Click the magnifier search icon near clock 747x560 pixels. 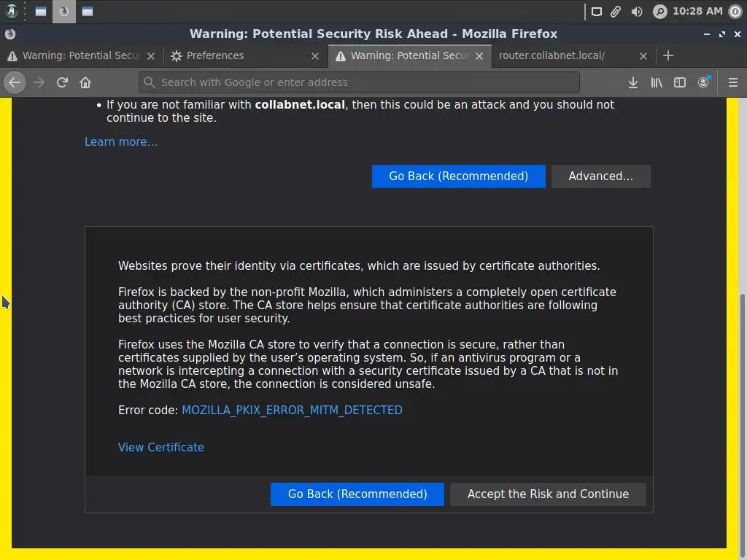[659, 12]
